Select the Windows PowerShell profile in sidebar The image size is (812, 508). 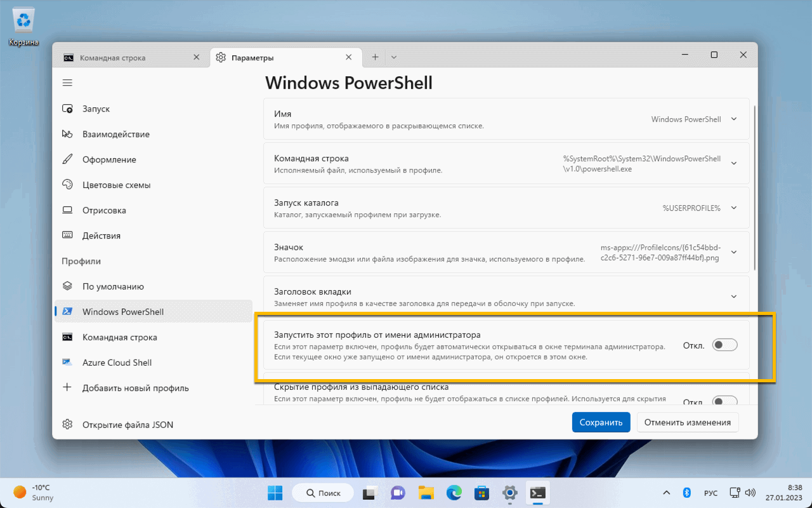tap(154, 312)
